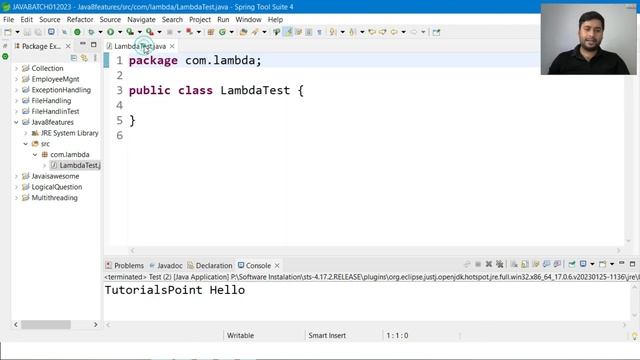Click the Search flashlight toolbar icon

(x=255, y=32)
